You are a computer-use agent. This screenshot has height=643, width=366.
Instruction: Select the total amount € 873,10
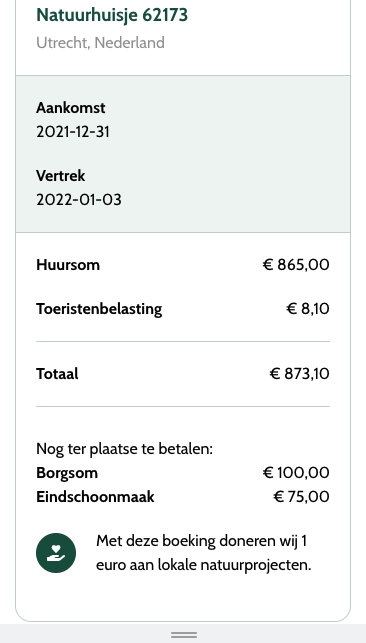[x=299, y=374]
